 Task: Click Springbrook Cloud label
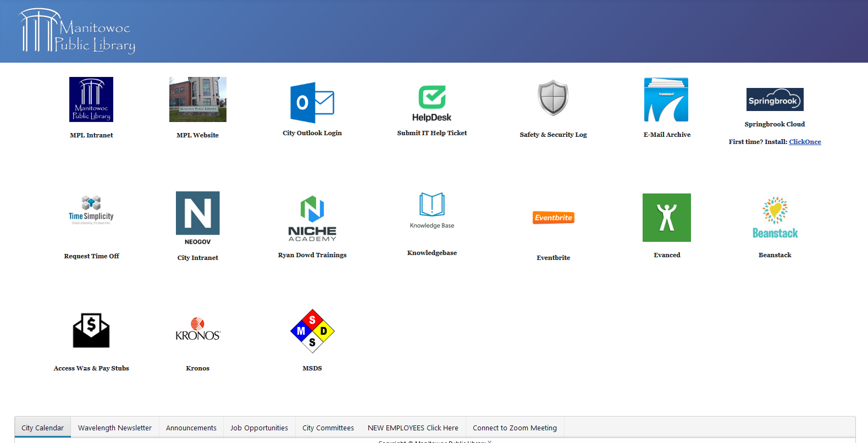click(x=775, y=124)
